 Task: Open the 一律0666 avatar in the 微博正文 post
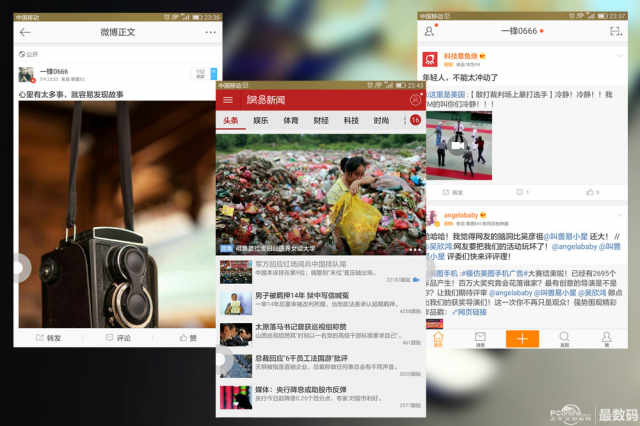(27, 75)
